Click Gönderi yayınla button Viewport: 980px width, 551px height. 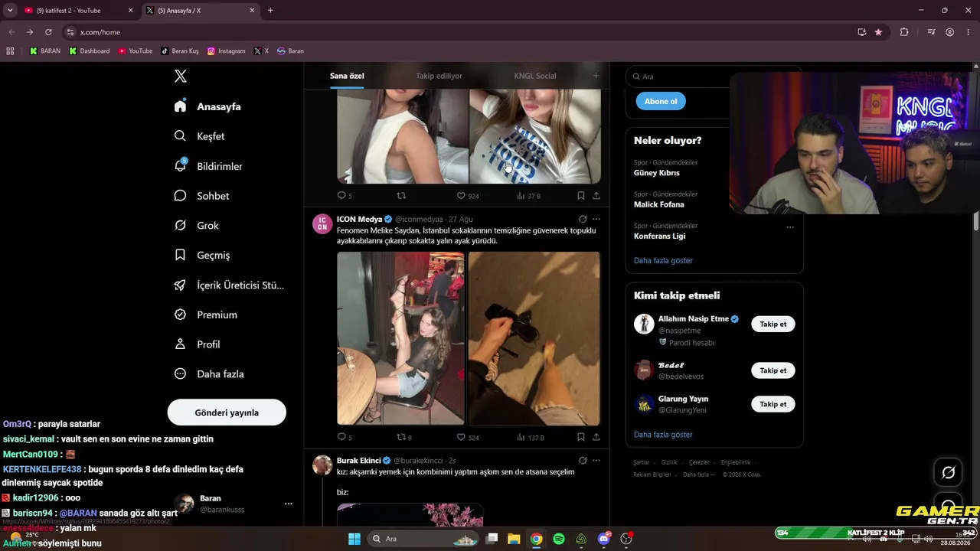[227, 412]
